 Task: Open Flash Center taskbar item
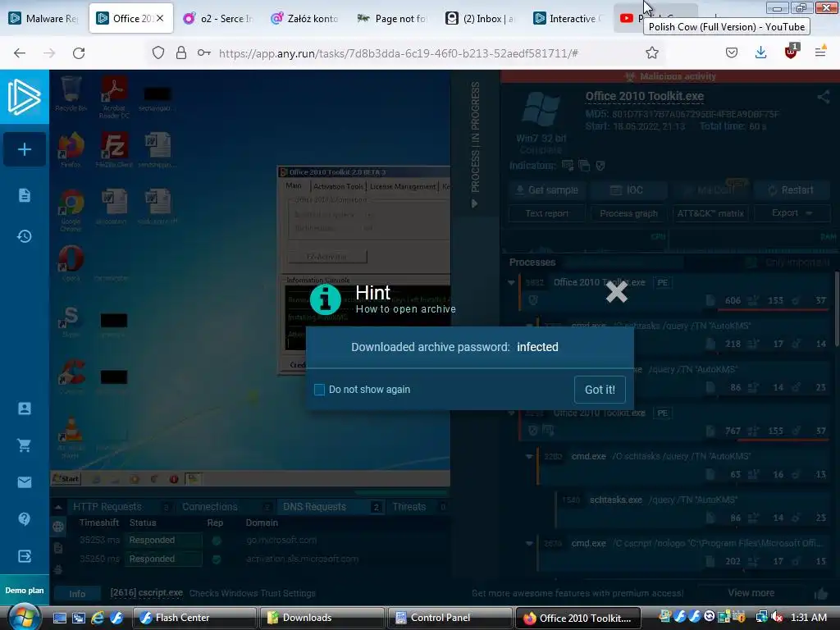tap(194, 618)
